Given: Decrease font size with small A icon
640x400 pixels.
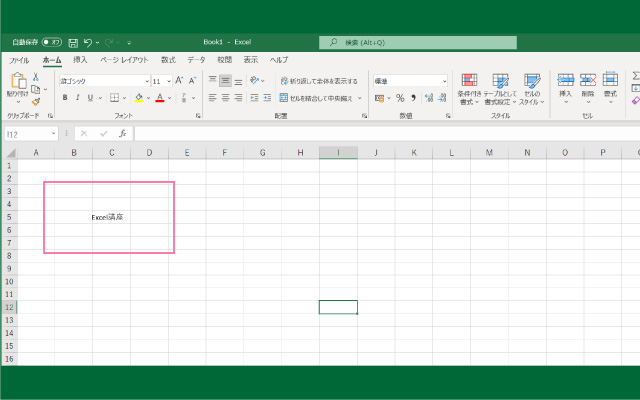Looking at the screenshot, I should 192,81.
